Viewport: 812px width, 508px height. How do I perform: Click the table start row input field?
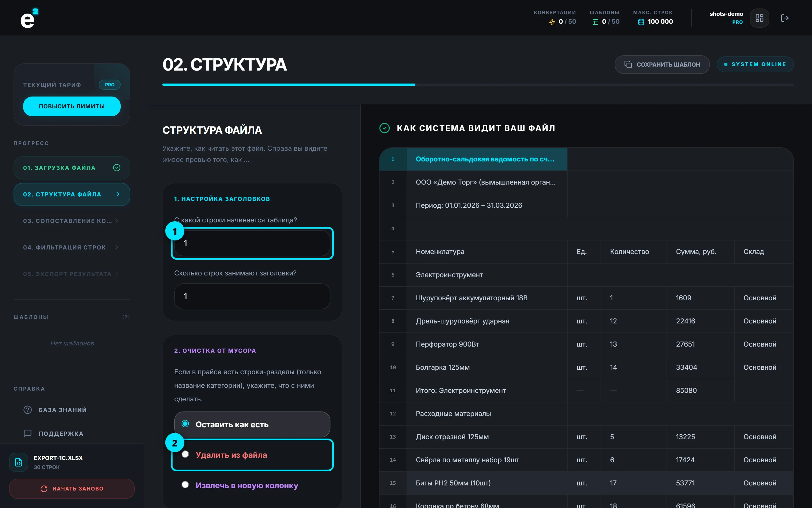(x=252, y=243)
